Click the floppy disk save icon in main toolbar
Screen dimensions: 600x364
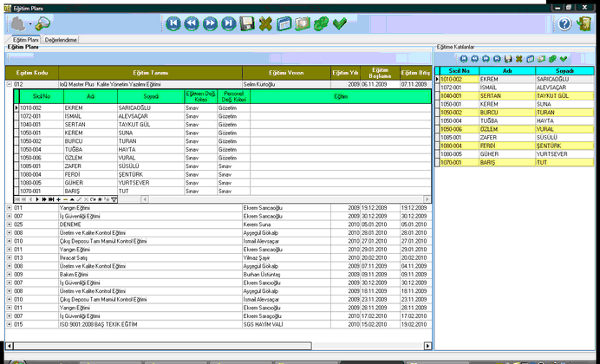coord(247,23)
